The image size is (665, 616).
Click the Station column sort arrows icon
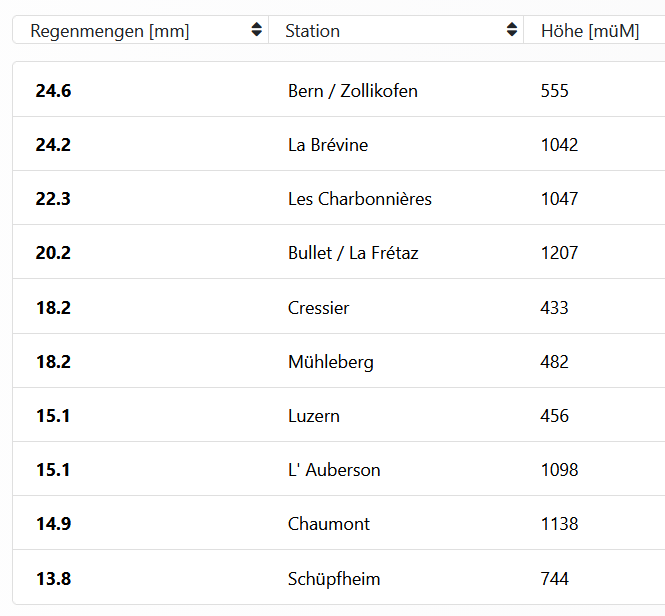click(512, 30)
